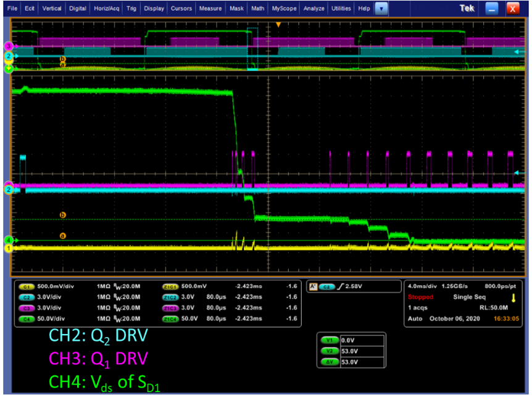Select cursor 'a' handle in main waveform

[x=62, y=235]
